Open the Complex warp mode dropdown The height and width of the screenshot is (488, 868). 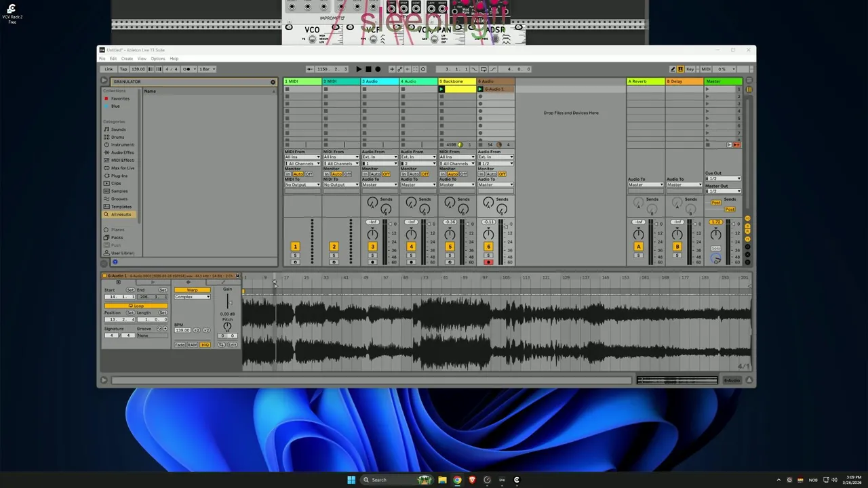click(193, 297)
